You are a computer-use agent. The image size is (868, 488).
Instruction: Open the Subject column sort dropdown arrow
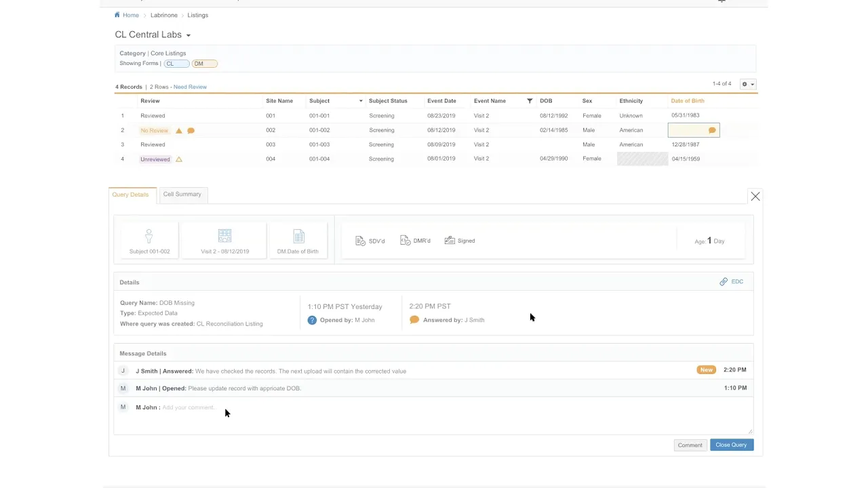tap(361, 101)
